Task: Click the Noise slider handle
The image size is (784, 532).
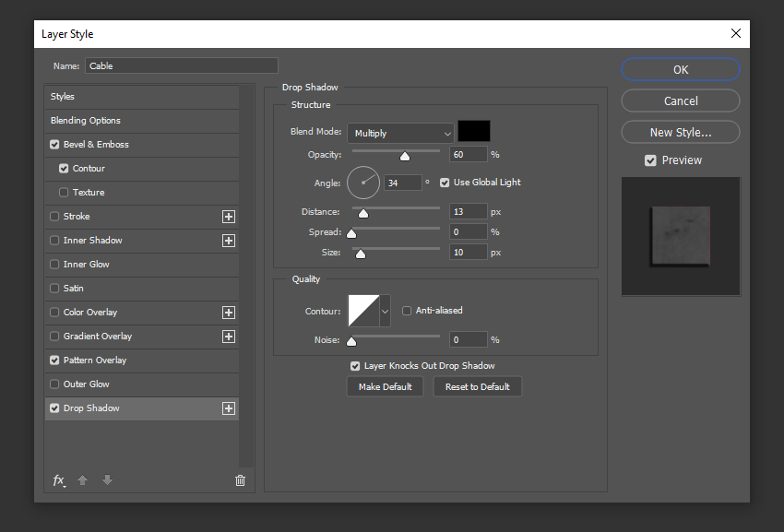Action: tap(351, 342)
